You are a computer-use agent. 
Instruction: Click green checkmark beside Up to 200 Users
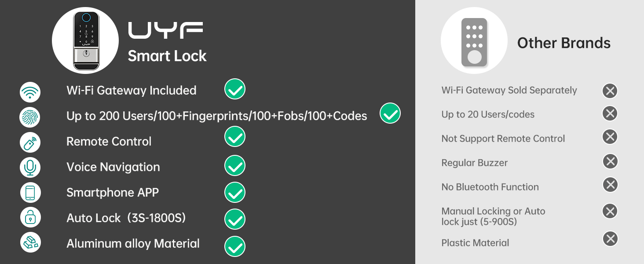(x=390, y=113)
